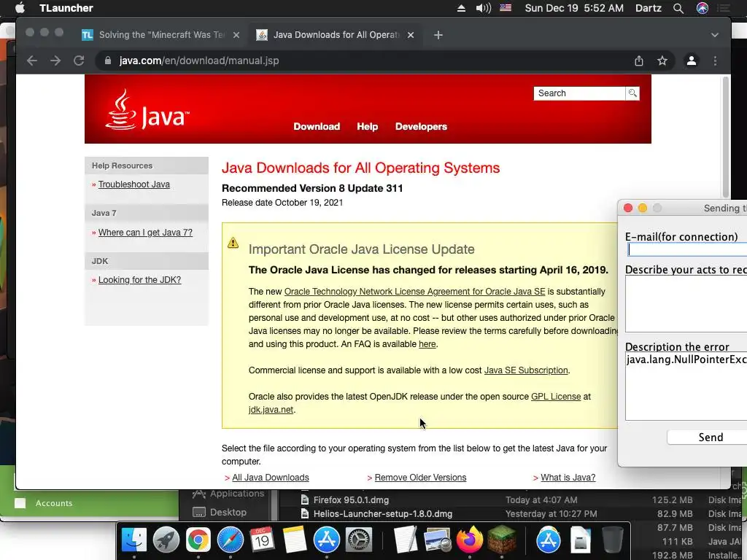Open Google Chrome from the Dock
Screen dimensions: 747x560
click(198, 540)
